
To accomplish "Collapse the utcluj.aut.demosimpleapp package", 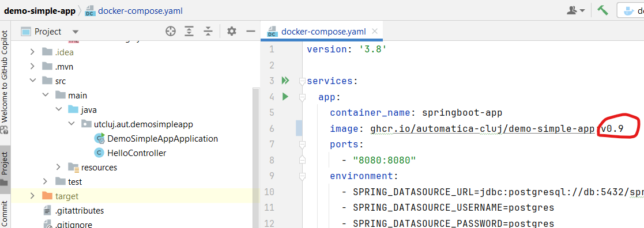I will [x=72, y=124].
